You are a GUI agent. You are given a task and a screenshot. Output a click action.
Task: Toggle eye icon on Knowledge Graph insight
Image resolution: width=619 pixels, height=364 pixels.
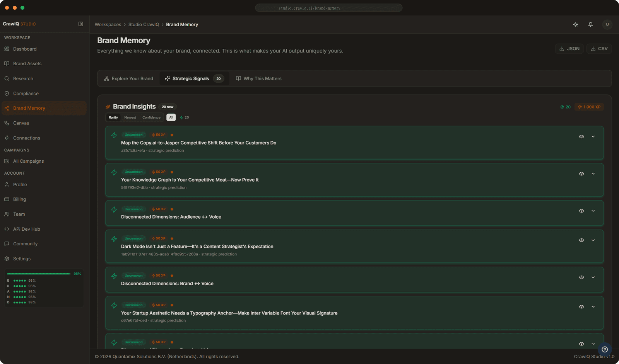tap(581, 174)
